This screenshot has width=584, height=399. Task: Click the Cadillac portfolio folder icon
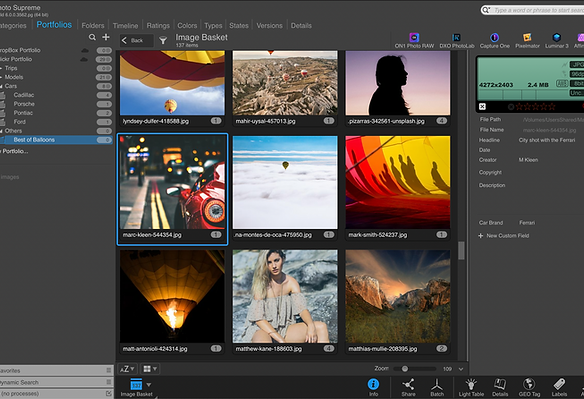(2, 95)
